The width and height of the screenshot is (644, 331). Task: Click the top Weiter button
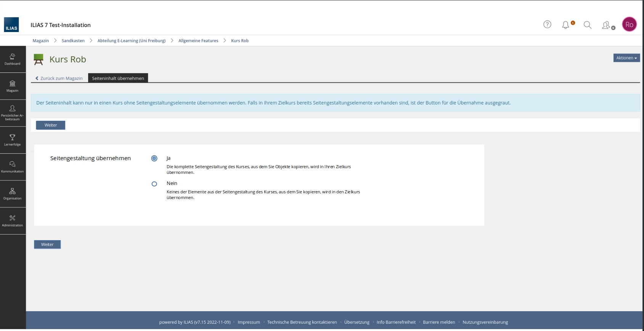(x=50, y=125)
